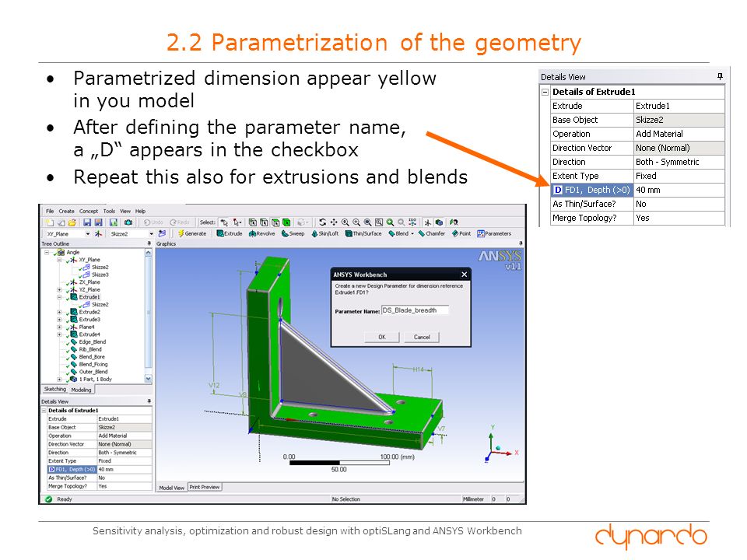747x560 pixels.
Task: Select the Sweep toolbar tool
Action: pos(293,234)
